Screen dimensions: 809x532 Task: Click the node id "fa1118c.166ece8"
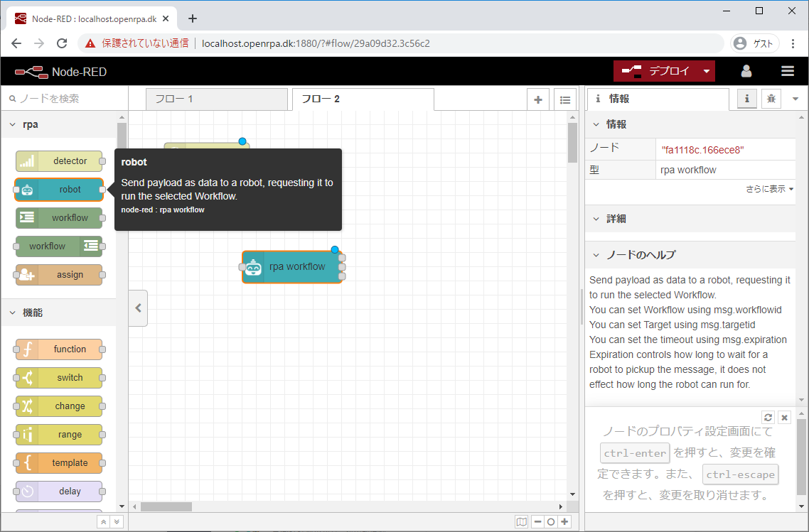tap(702, 150)
